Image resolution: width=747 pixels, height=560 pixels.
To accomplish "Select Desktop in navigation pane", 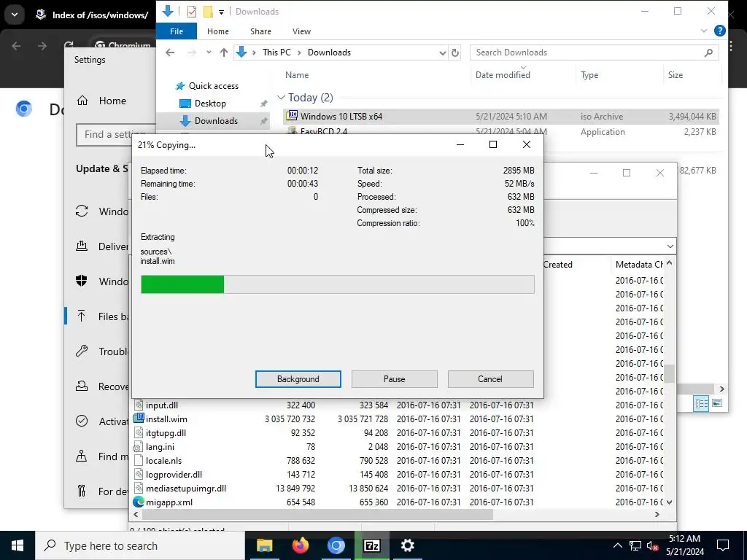I will pyautogui.click(x=209, y=104).
